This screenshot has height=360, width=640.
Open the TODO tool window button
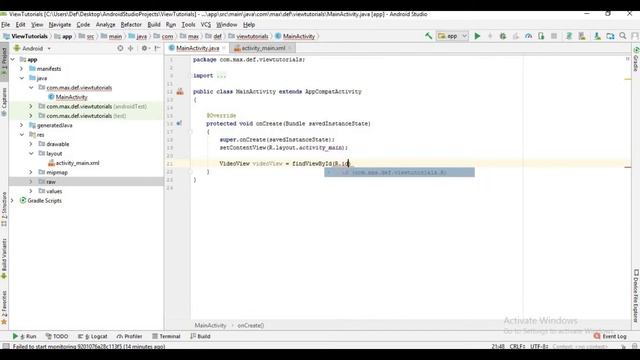click(x=57, y=336)
